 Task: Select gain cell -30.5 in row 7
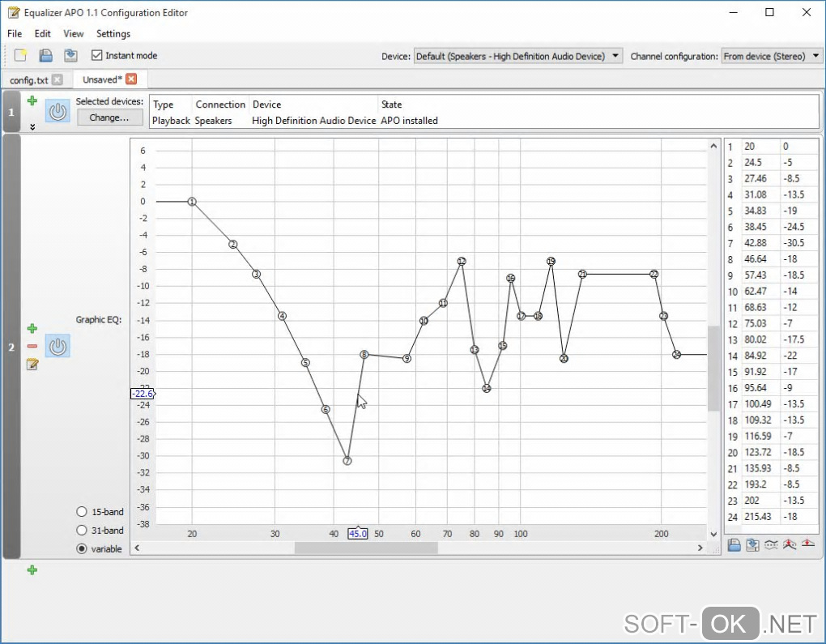click(x=798, y=243)
